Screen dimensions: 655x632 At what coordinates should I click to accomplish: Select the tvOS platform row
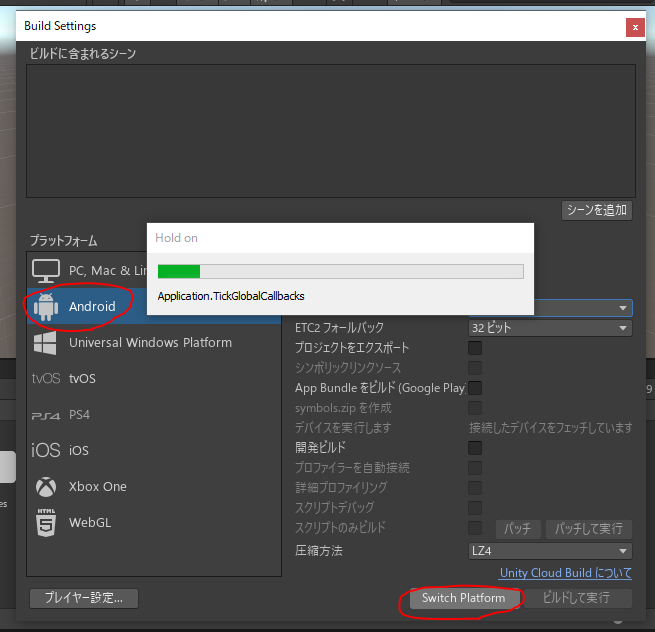(x=154, y=378)
